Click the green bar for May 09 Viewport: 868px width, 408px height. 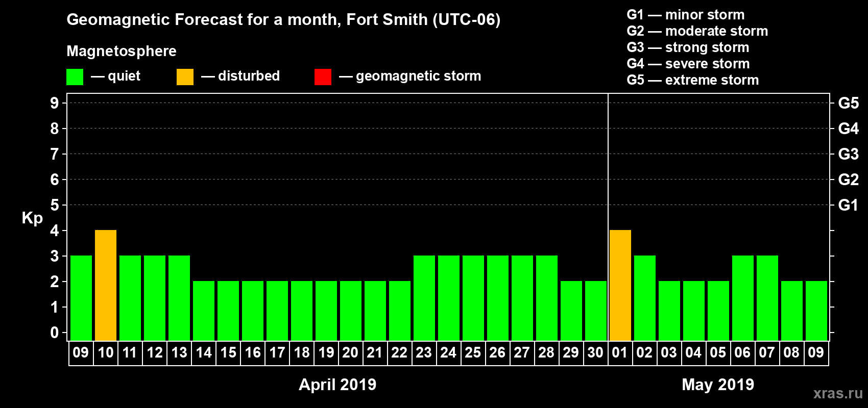click(x=816, y=311)
